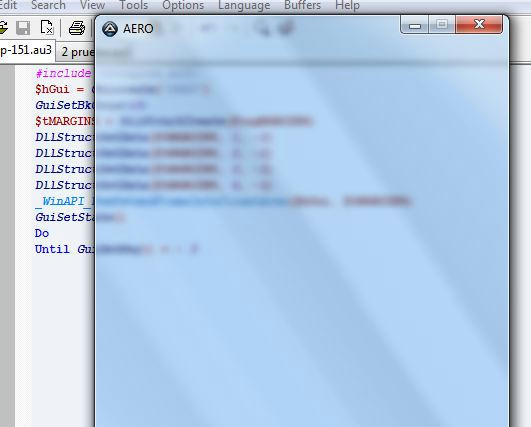The image size is (531, 427).
Task: Click the Close file document icon
Action: point(47,28)
